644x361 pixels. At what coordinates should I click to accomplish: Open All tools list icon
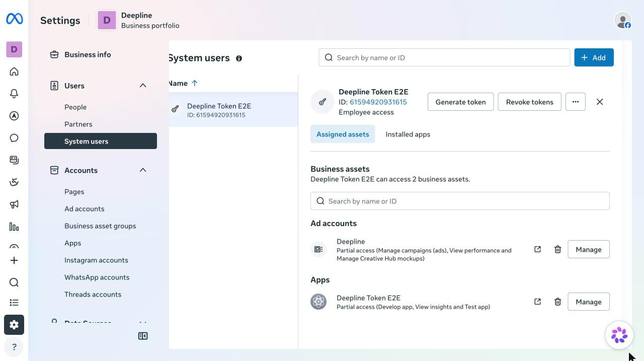[14, 303]
